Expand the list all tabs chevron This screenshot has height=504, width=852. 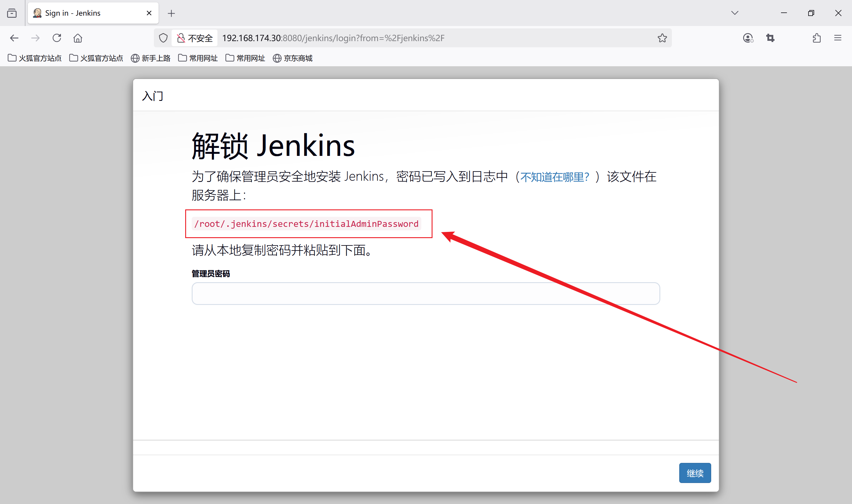pos(735,13)
